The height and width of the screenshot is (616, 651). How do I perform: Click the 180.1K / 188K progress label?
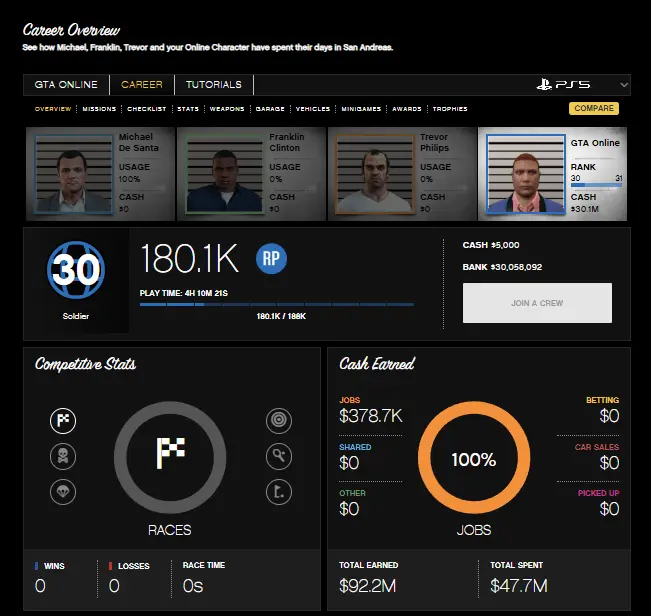[x=281, y=316]
